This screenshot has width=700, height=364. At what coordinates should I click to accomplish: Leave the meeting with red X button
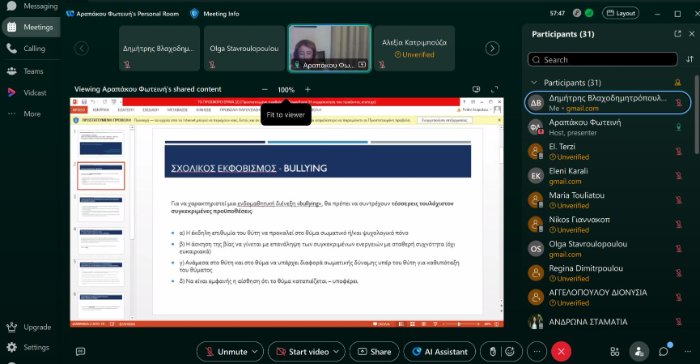[x=561, y=351]
